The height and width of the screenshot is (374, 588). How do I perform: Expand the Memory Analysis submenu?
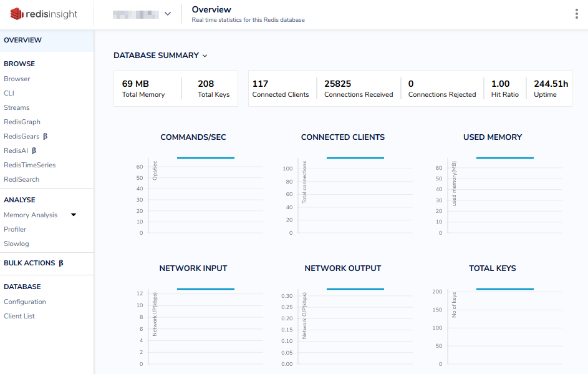pyautogui.click(x=73, y=214)
